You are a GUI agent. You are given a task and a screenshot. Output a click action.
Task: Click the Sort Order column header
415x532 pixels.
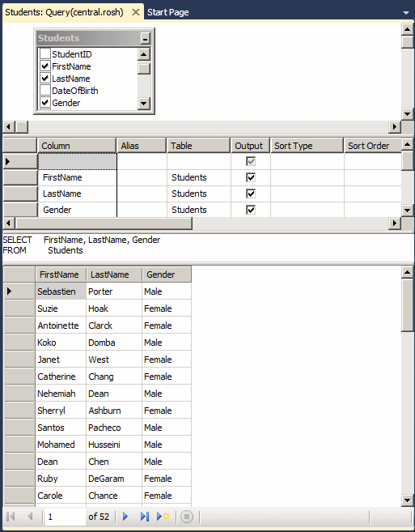373,146
